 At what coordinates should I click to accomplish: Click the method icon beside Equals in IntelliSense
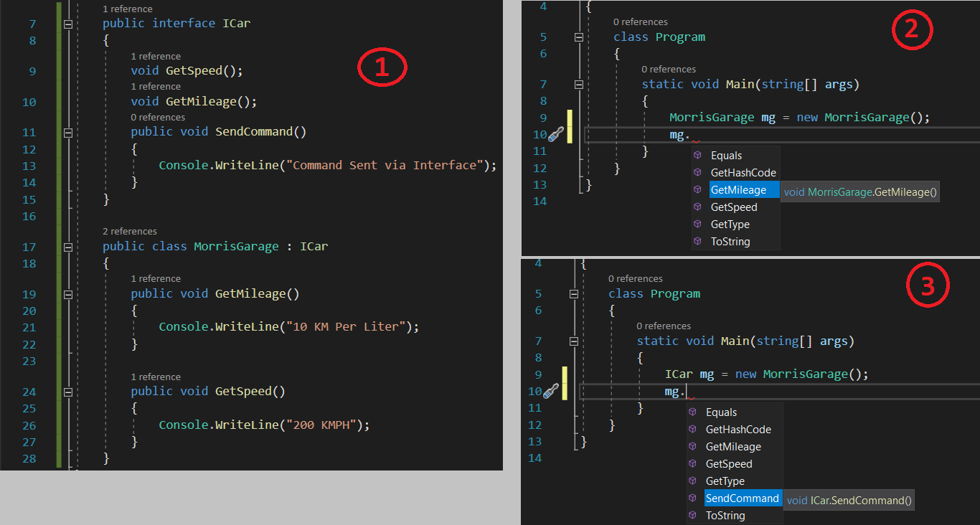coord(696,155)
